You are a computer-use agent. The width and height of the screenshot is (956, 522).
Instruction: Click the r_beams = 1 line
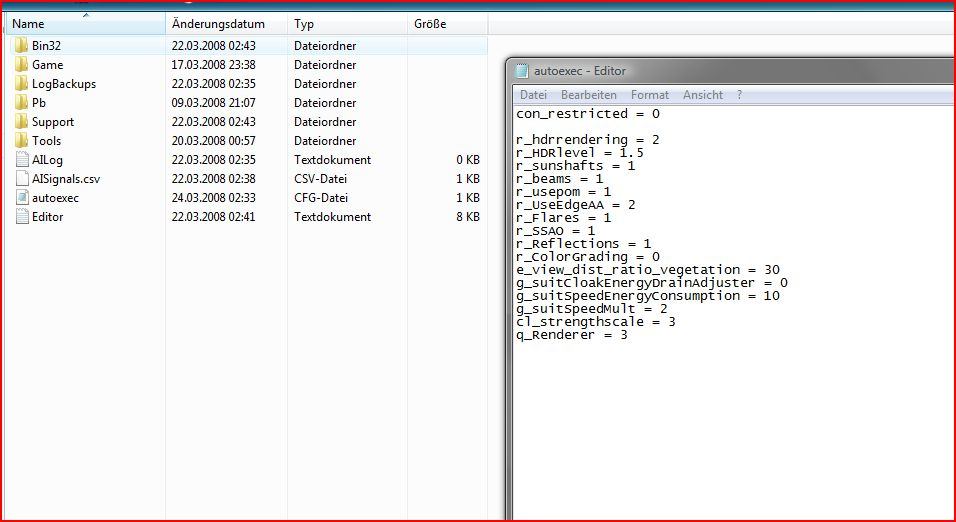point(560,179)
